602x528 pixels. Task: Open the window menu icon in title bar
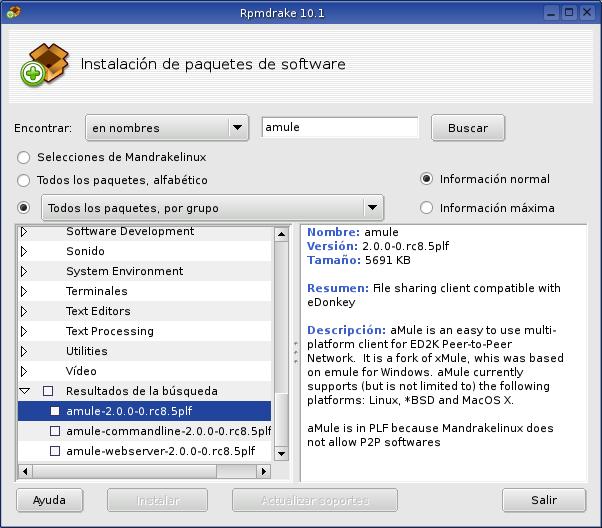tap(14, 12)
